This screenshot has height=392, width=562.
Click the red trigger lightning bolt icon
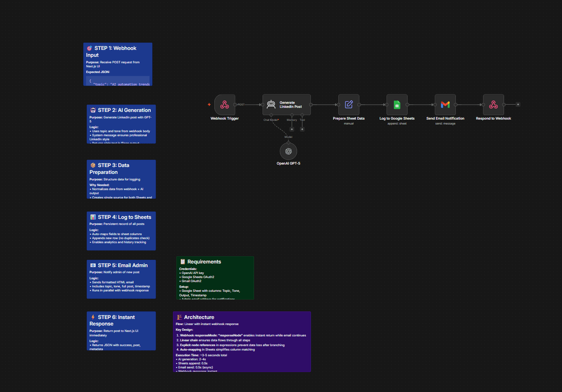[x=209, y=104]
